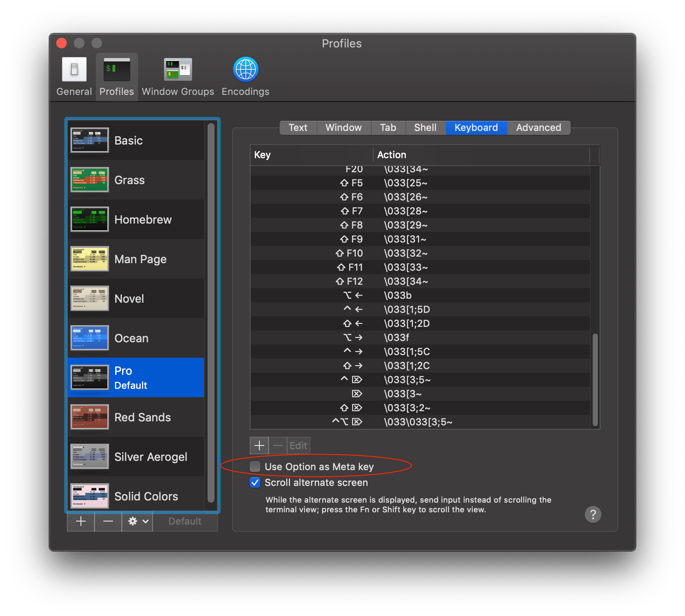Add a keyboard shortcut with the plus icon
Image resolution: width=685 pixels, height=616 pixels.
259,445
